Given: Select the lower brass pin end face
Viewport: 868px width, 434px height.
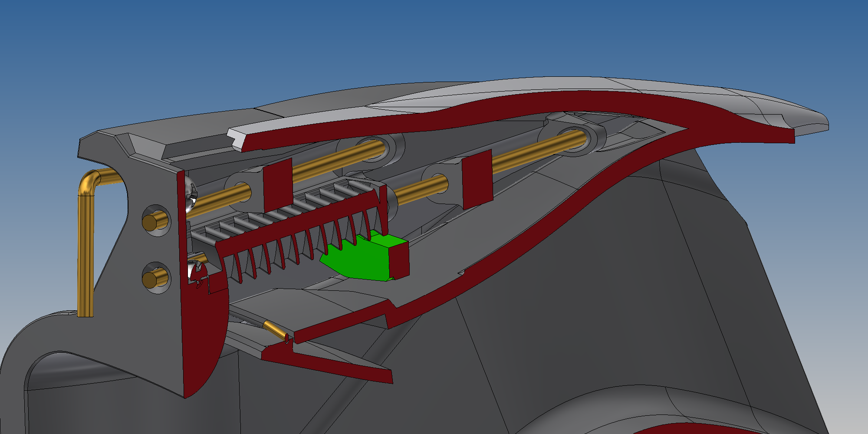Looking at the screenshot, I should tap(150, 279).
